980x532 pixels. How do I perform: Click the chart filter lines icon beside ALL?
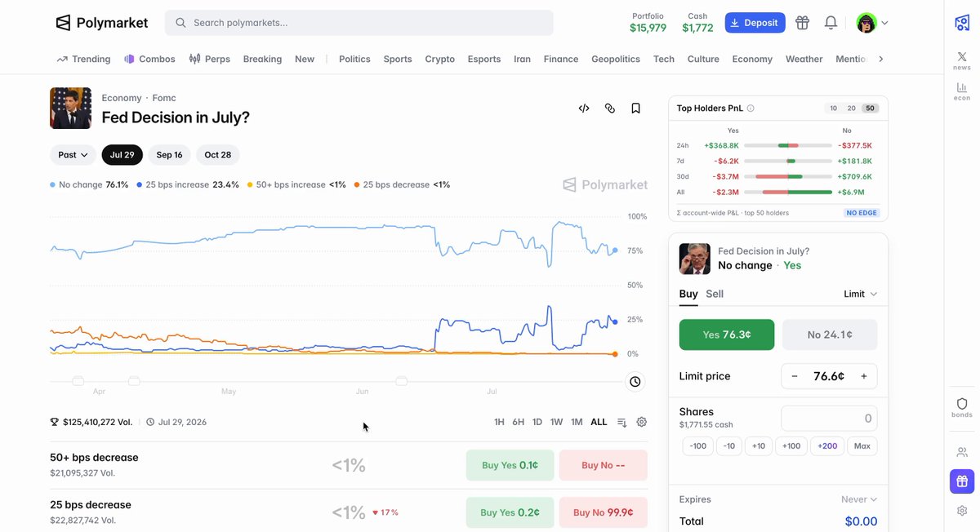(622, 422)
